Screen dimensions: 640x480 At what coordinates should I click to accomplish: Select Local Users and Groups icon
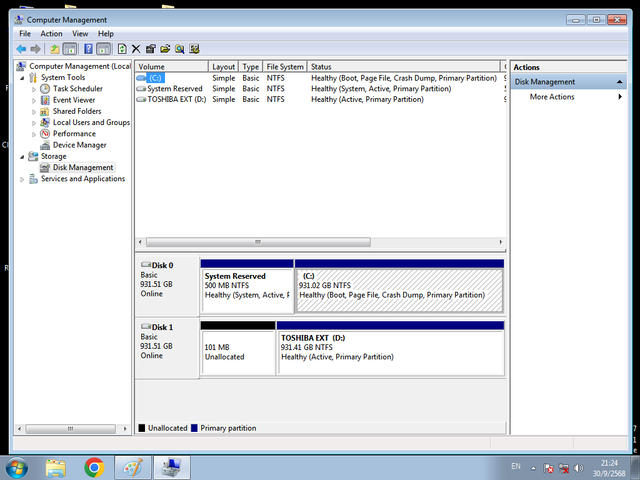click(x=45, y=122)
